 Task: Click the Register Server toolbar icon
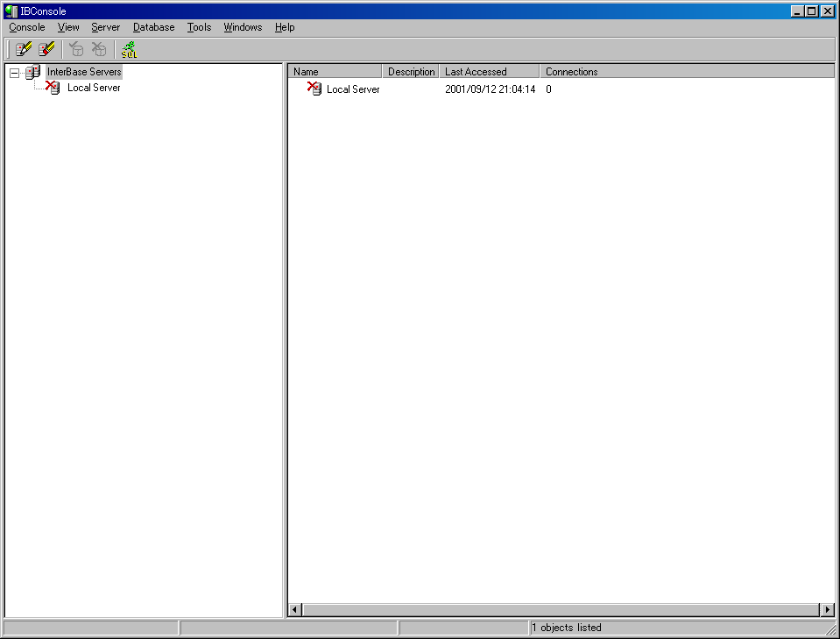[24, 49]
